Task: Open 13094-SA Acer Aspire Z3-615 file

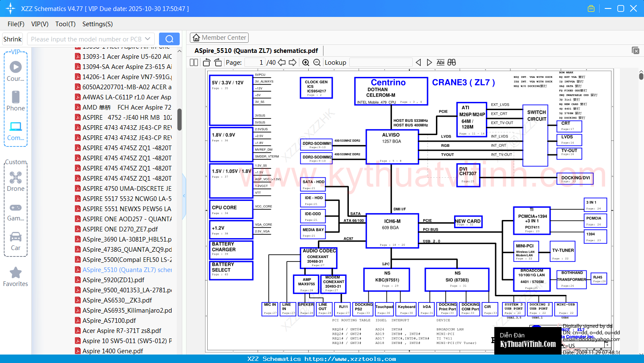Action: pyautogui.click(x=123, y=66)
